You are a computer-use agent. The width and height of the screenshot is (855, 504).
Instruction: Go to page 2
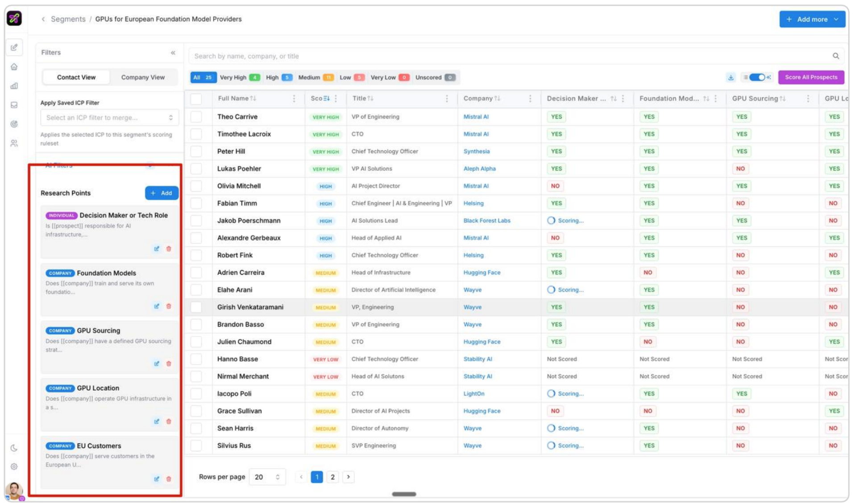point(332,477)
